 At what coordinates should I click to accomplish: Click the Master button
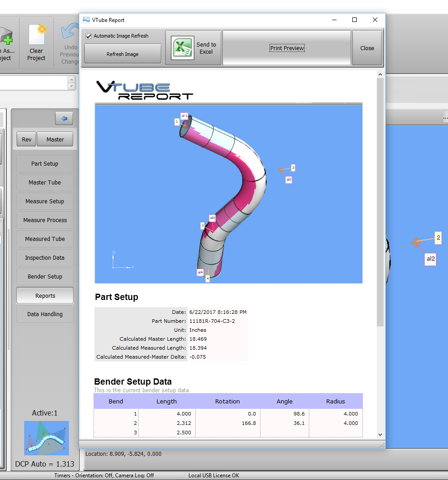pyautogui.click(x=55, y=140)
